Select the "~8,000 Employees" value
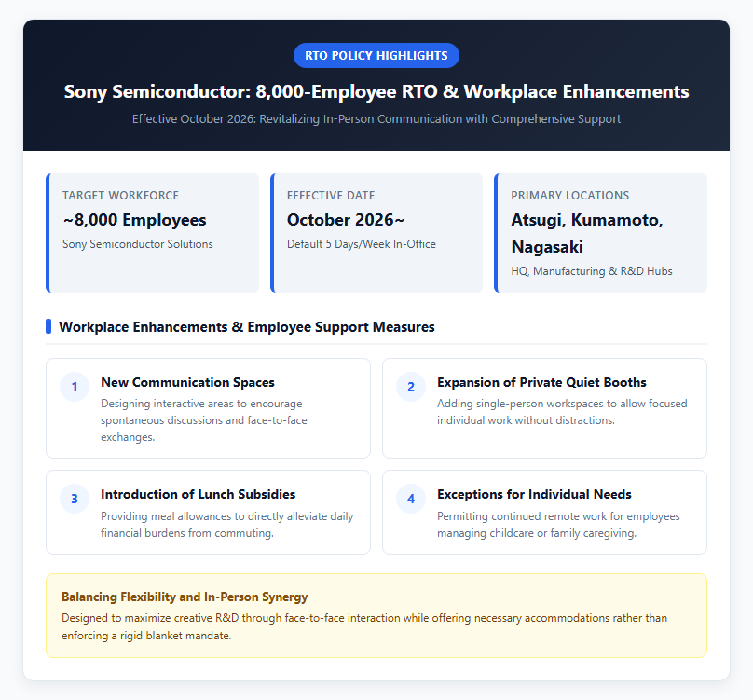Screen dimensions: 753x700 click(134, 220)
